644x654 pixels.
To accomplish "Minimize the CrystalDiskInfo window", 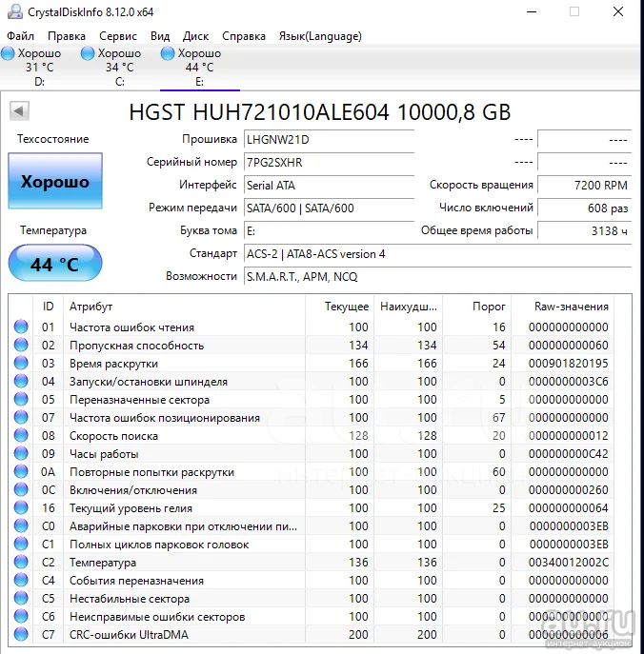I will (x=532, y=11).
